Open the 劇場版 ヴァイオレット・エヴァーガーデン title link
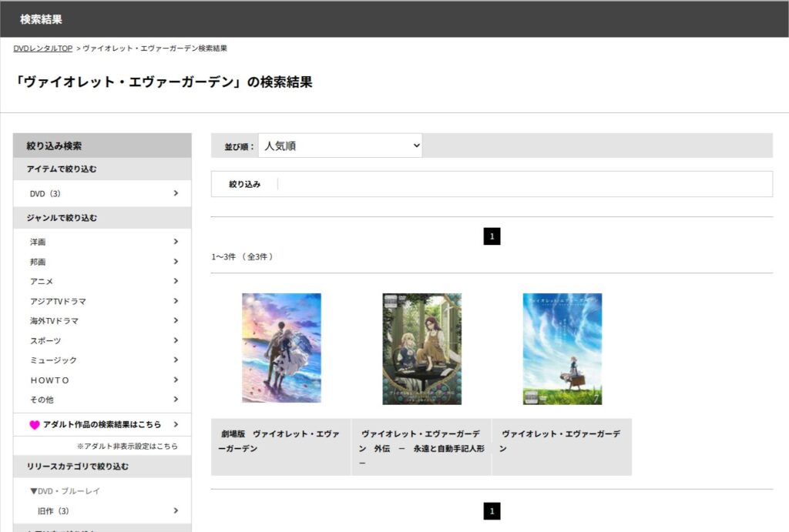This screenshot has width=789, height=532. pyautogui.click(x=279, y=441)
